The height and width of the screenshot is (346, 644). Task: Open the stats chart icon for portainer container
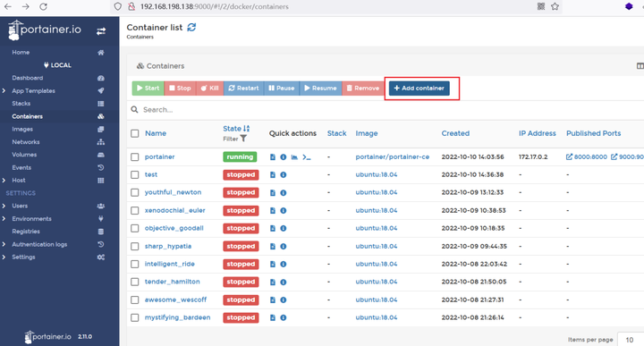coord(294,157)
